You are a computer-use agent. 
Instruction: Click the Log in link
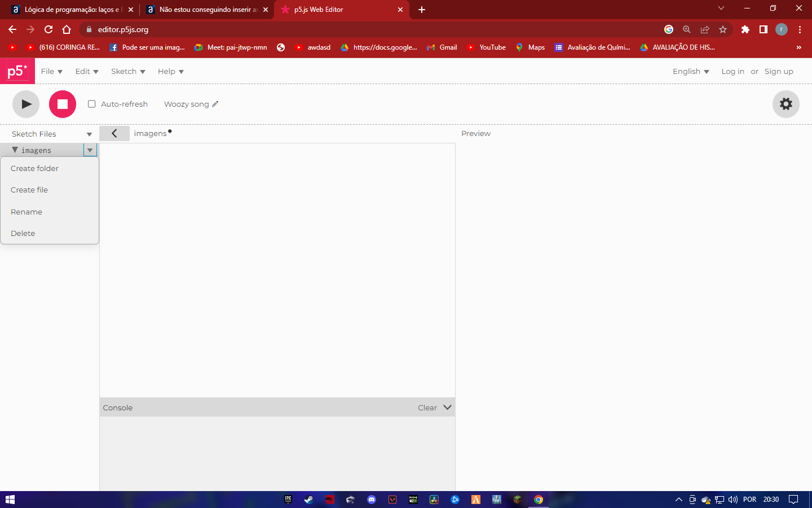tap(732, 71)
